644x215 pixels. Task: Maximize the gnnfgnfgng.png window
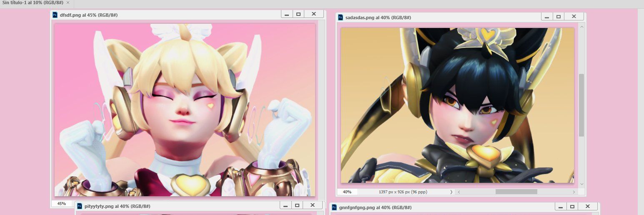(572, 207)
